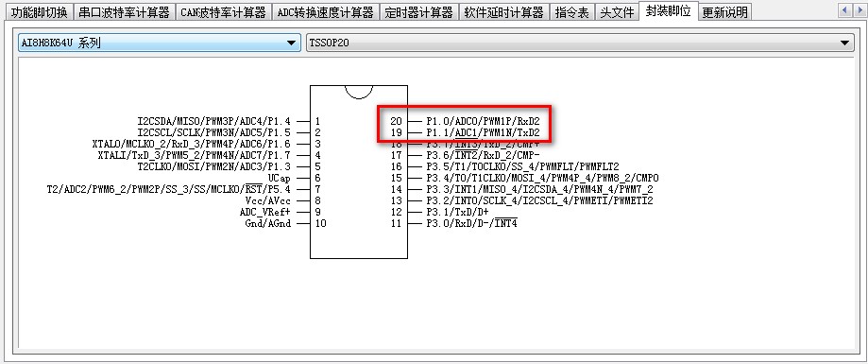Click pin 20 label P1.0/ADC0/PWM1P/RxD2

[483, 121]
